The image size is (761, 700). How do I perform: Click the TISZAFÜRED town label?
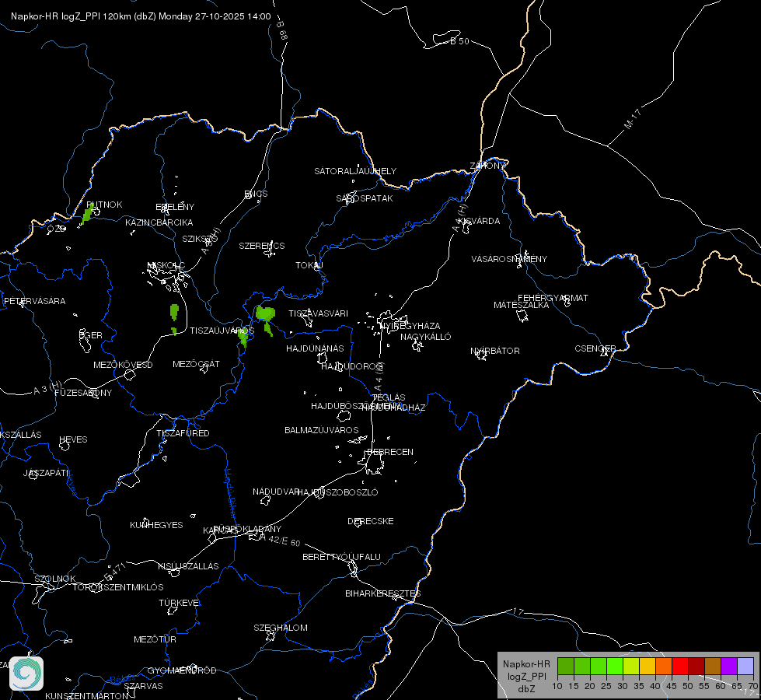pyautogui.click(x=183, y=432)
